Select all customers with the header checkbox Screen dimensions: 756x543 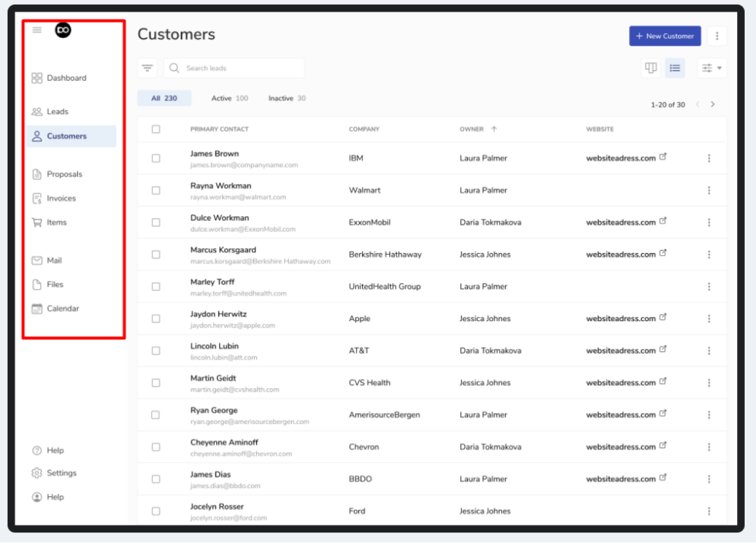(156, 129)
